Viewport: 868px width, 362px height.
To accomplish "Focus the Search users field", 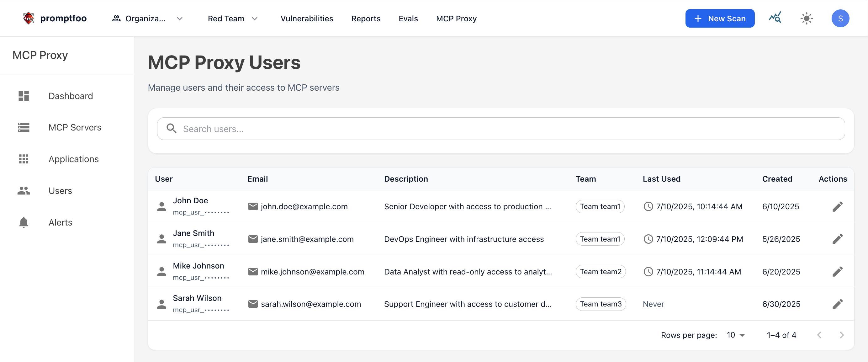I will [500, 128].
